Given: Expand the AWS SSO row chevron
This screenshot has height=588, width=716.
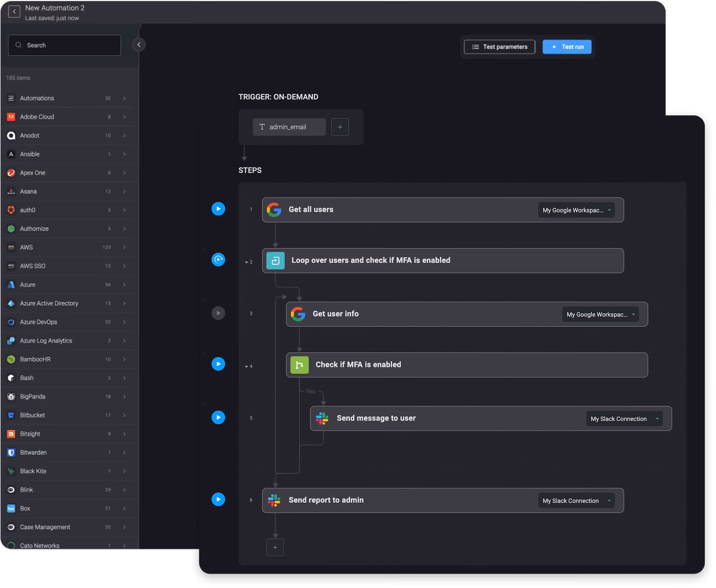Looking at the screenshot, I should click(x=124, y=266).
